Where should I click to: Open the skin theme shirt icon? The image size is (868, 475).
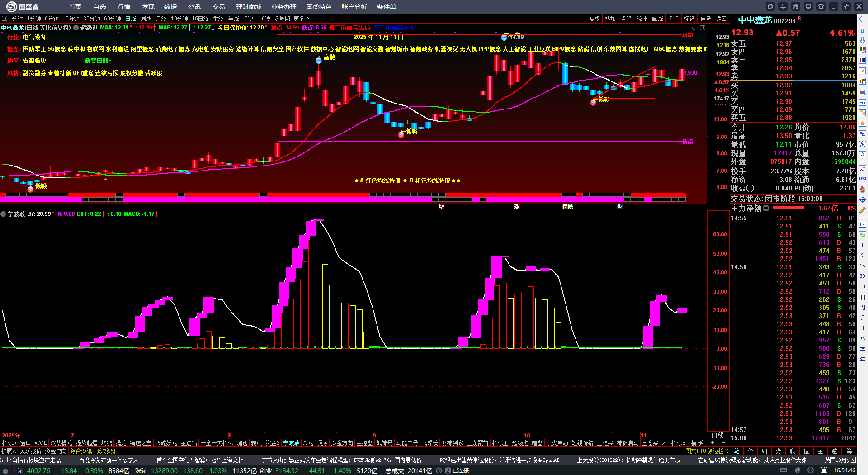click(x=821, y=6)
